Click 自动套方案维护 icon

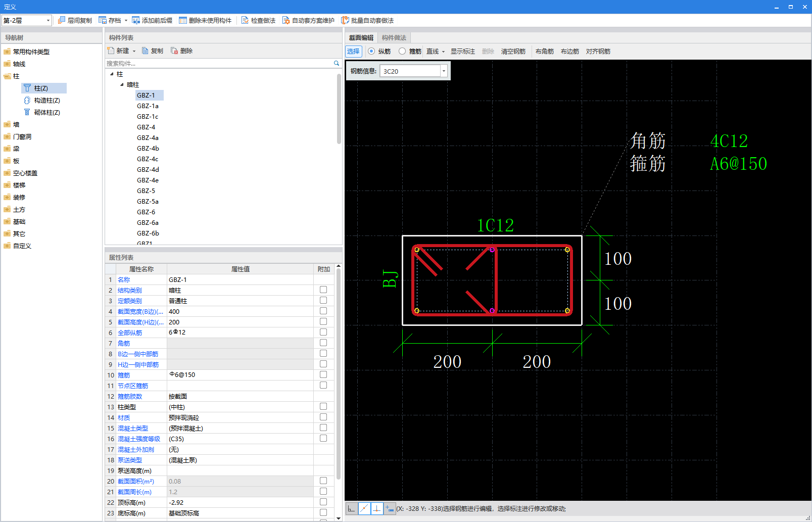coord(286,20)
